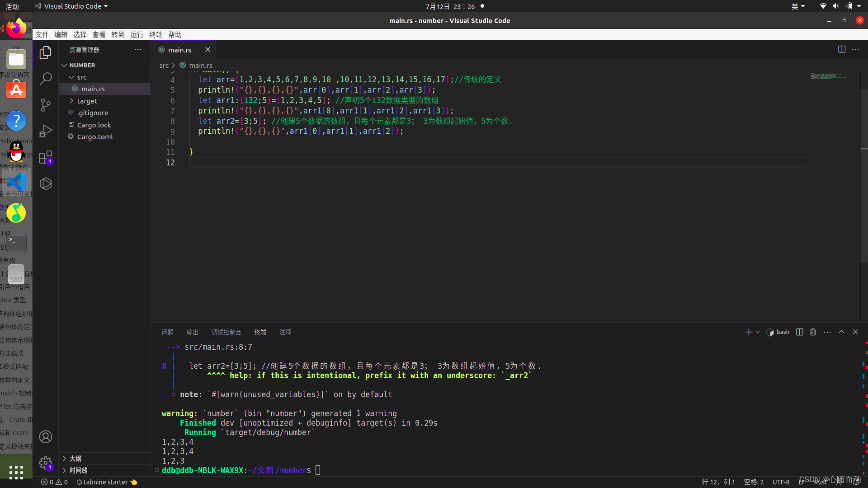Open the Cargo.toml file
868x488 pixels.
104,136
